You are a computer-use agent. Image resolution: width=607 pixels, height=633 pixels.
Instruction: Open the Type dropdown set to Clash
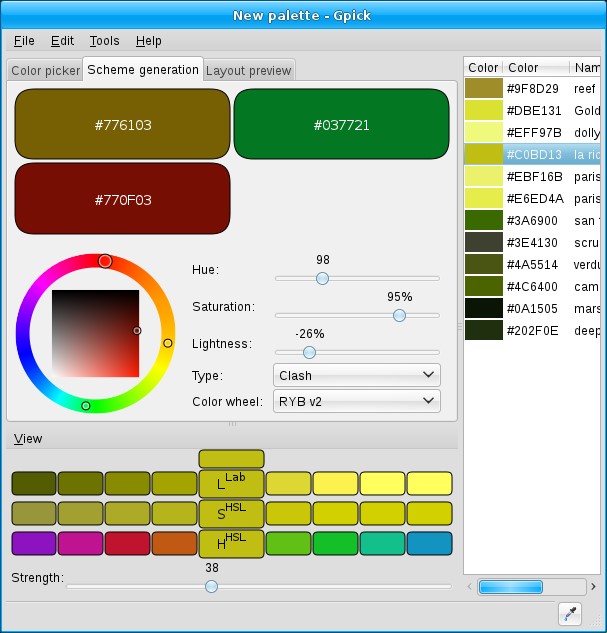(x=356, y=375)
